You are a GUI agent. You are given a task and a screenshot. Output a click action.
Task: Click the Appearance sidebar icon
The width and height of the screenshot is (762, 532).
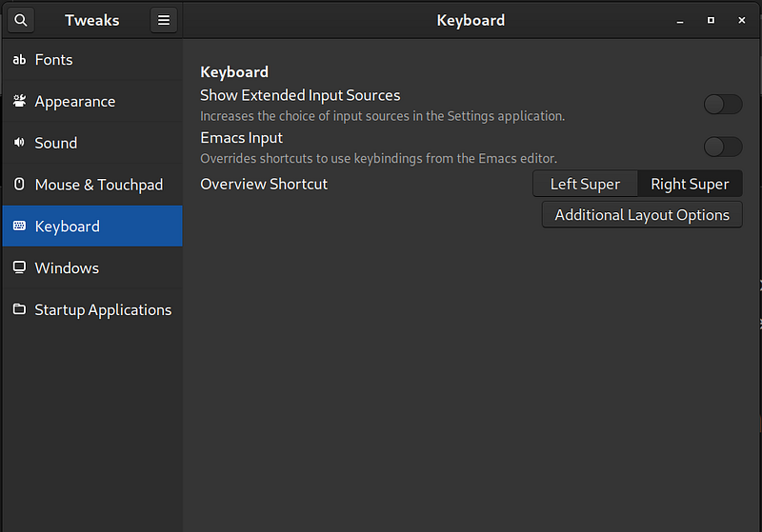[19, 101]
